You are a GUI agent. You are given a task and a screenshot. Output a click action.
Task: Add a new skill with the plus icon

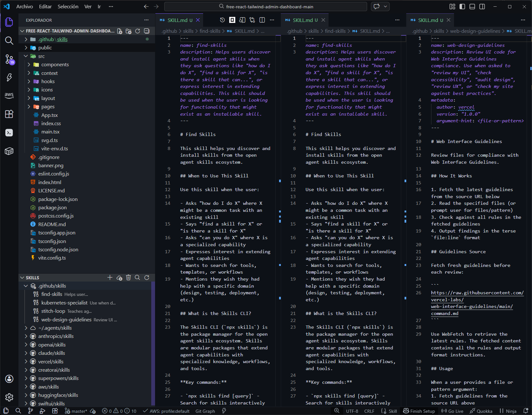coord(110,277)
